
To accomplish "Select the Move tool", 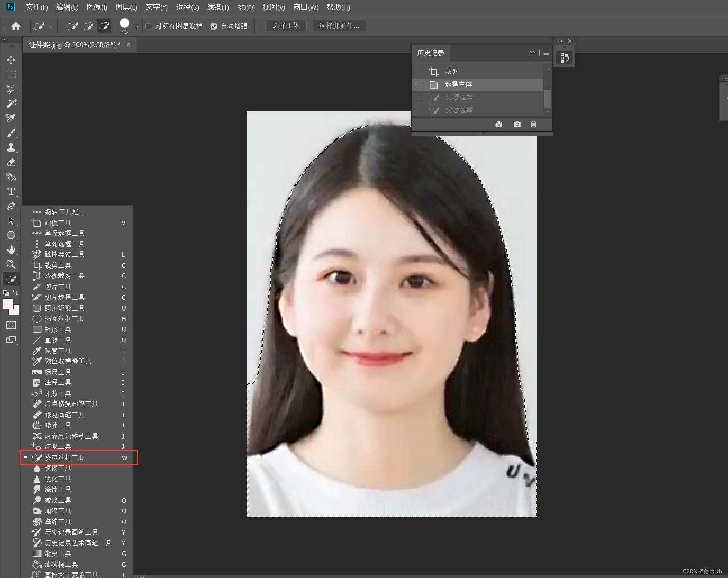I will (x=11, y=60).
